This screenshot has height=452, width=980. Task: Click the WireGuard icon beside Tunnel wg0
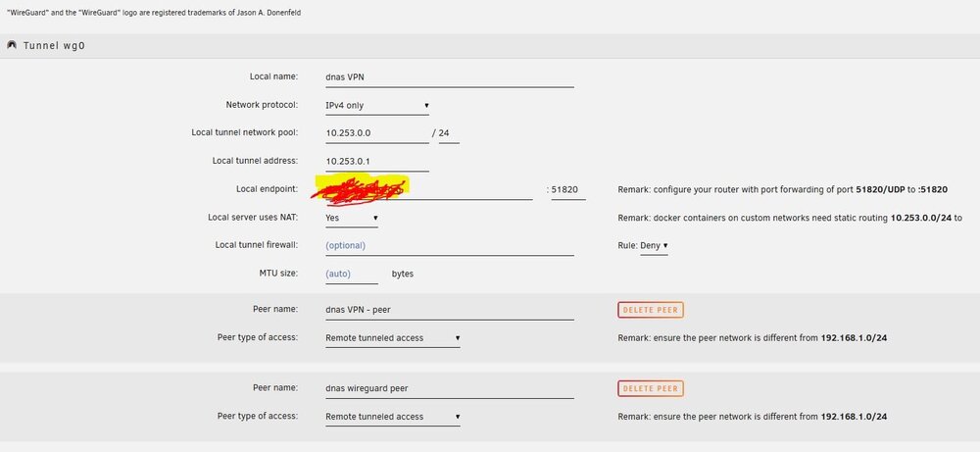point(12,45)
